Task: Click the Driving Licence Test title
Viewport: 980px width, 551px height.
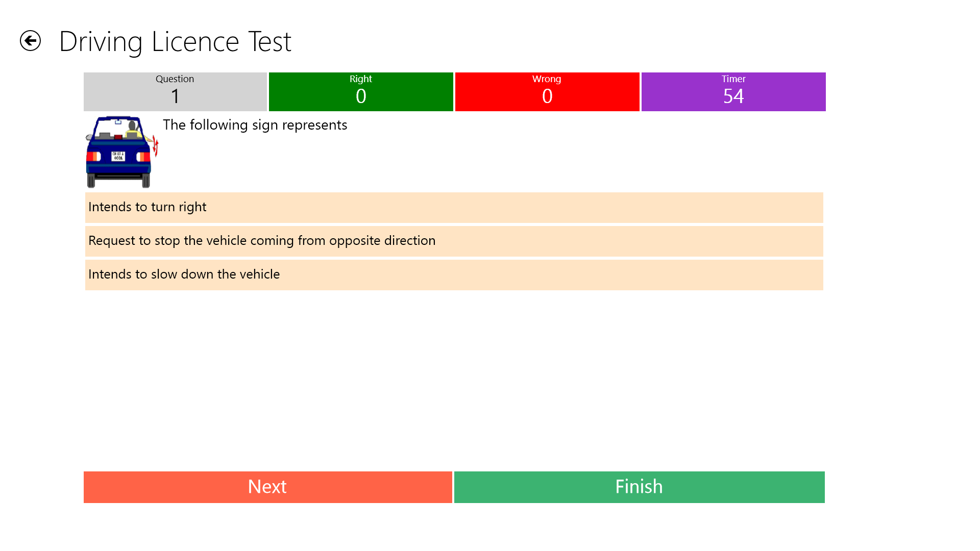Action: pyautogui.click(x=176, y=41)
